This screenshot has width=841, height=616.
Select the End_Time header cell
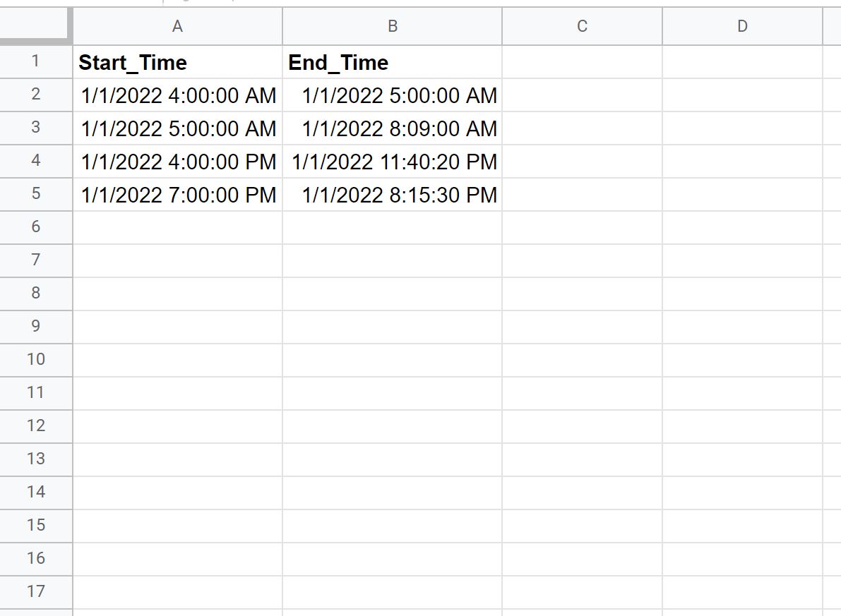392,62
